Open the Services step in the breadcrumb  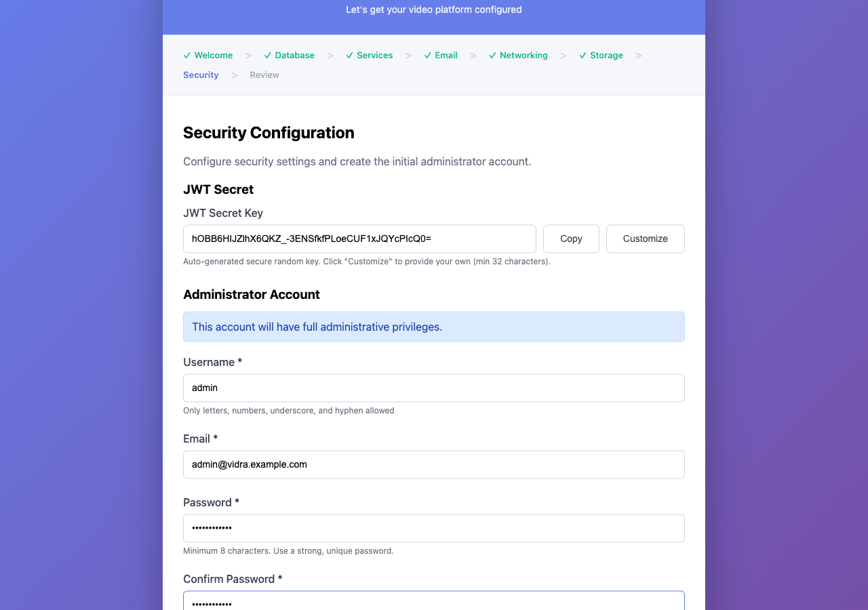pos(375,55)
